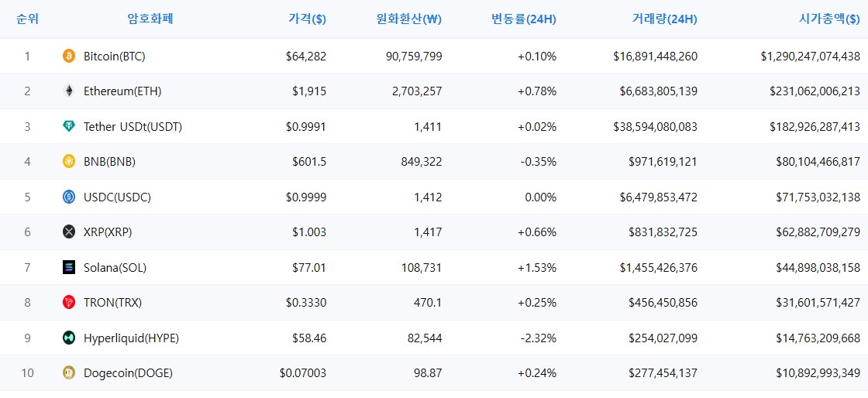Select rank number 10 cell

point(27,374)
